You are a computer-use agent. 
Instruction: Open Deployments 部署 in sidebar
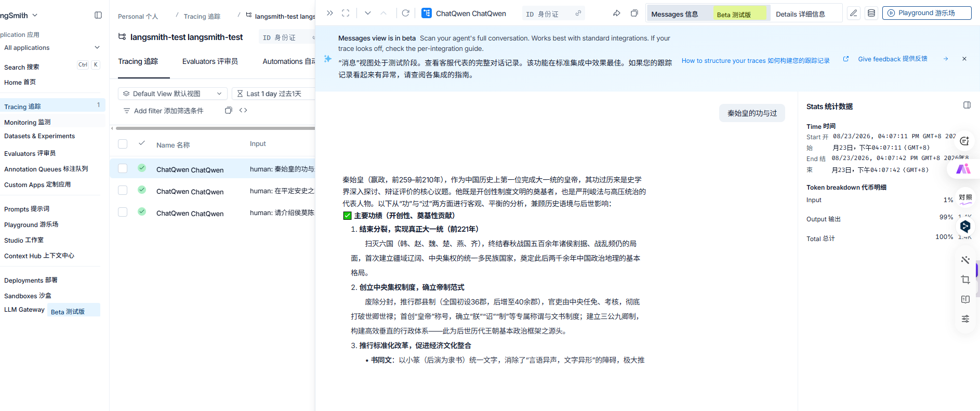click(31, 280)
